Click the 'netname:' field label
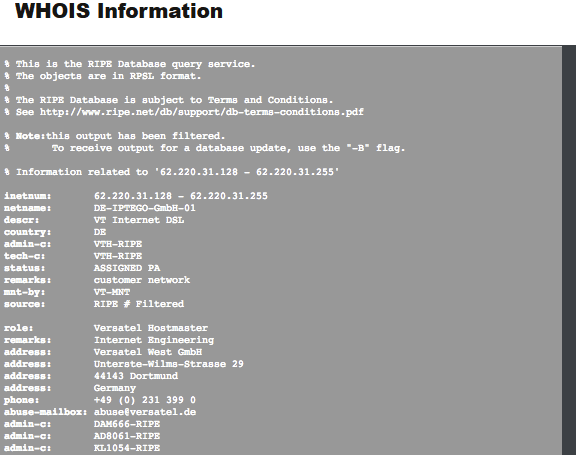Viewport: 576px width, 455px height. point(28,208)
